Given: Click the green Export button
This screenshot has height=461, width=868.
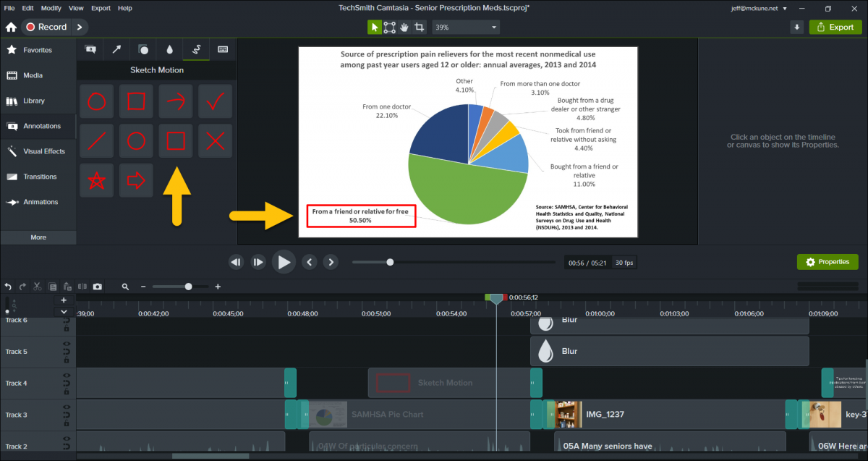Looking at the screenshot, I should [x=835, y=27].
